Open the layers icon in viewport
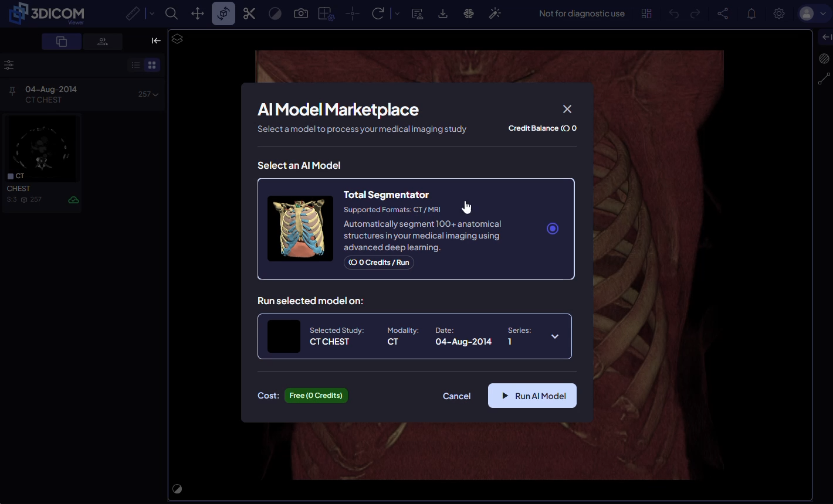 pyautogui.click(x=177, y=39)
